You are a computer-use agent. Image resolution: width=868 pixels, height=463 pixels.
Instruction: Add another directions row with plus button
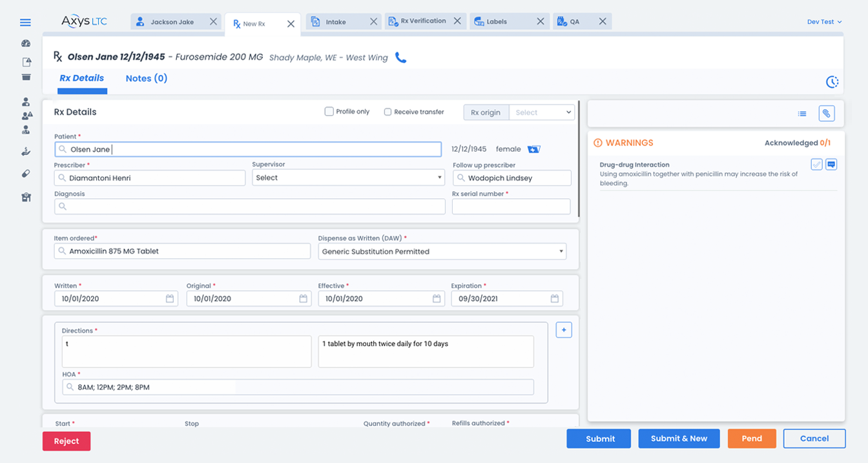[564, 330]
